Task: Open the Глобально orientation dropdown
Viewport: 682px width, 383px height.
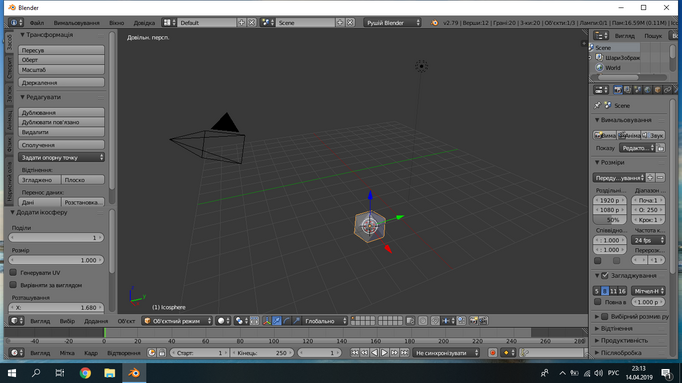Action: pos(325,321)
